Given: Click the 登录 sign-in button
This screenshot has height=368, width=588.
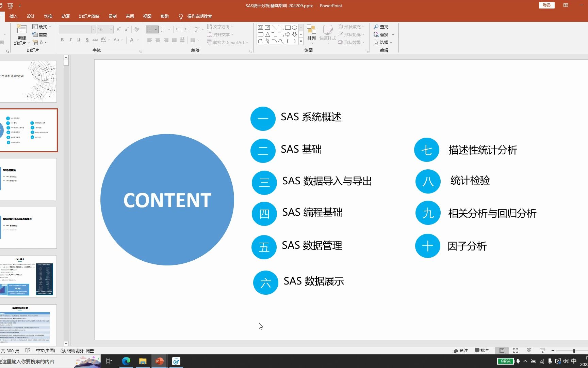Looking at the screenshot, I should (546, 5).
